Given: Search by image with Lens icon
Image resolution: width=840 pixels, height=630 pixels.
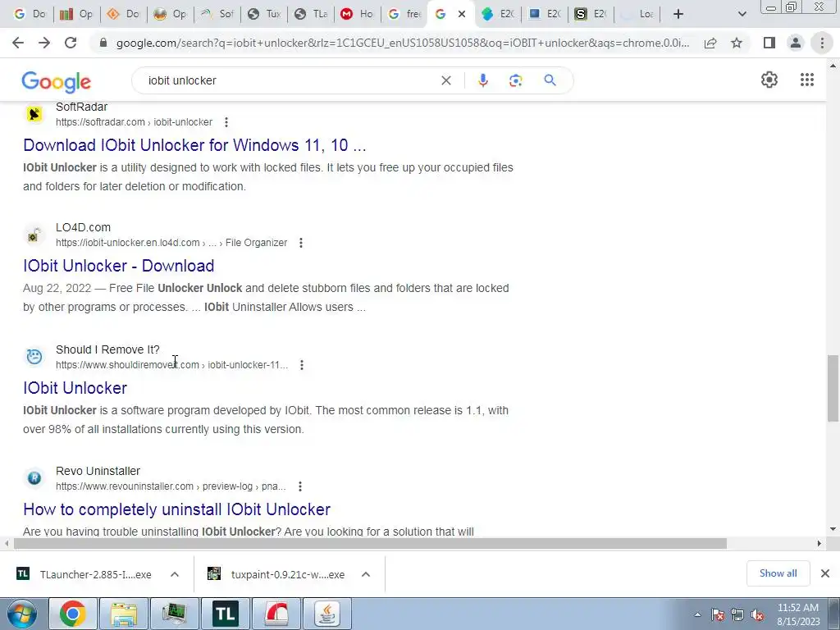Looking at the screenshot, I should pos(515,80).
